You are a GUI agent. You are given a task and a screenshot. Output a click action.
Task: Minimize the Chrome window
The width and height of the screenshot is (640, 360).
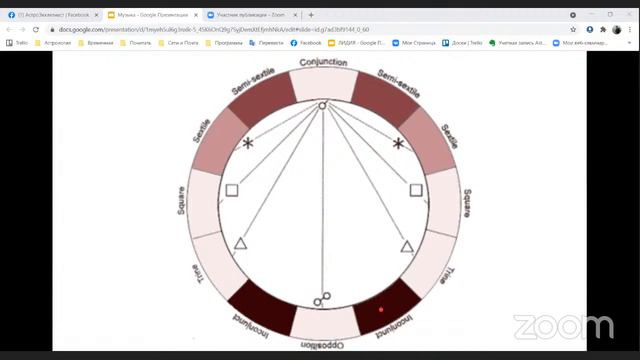coord(591,14)
